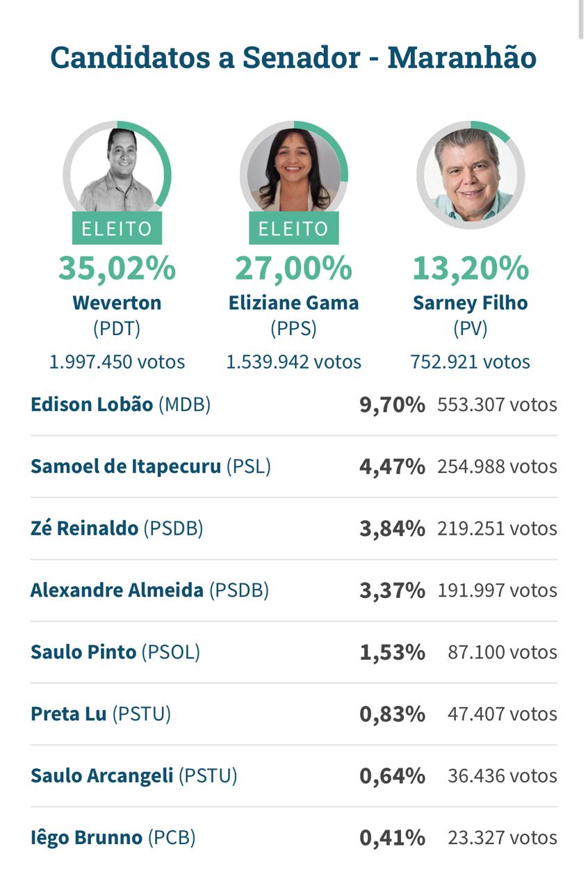Image resolution: width=588 pixels, height=890 pixels.
Task: Click the ELEITO badge under Eliziane Gama
Action: tap(293, 229)
